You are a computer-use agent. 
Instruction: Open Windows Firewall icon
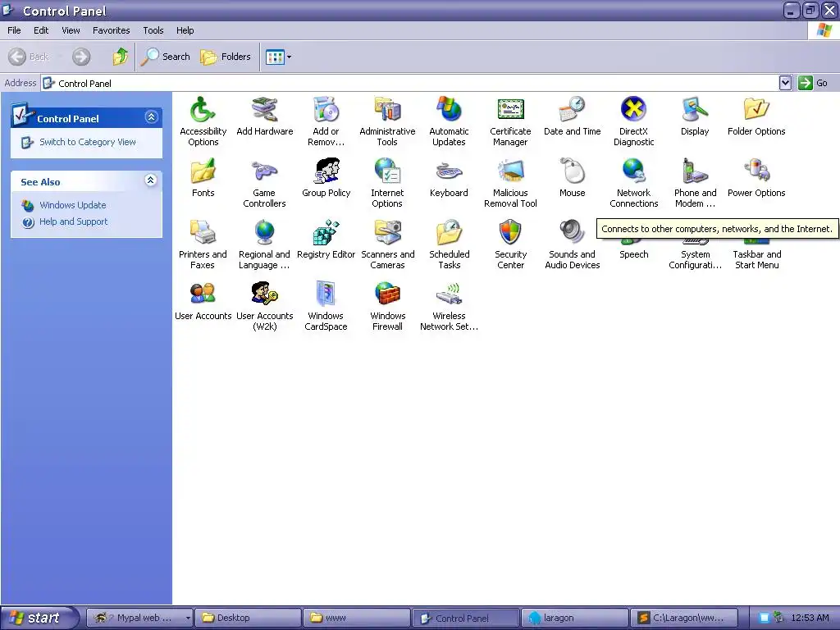(387, 294)
